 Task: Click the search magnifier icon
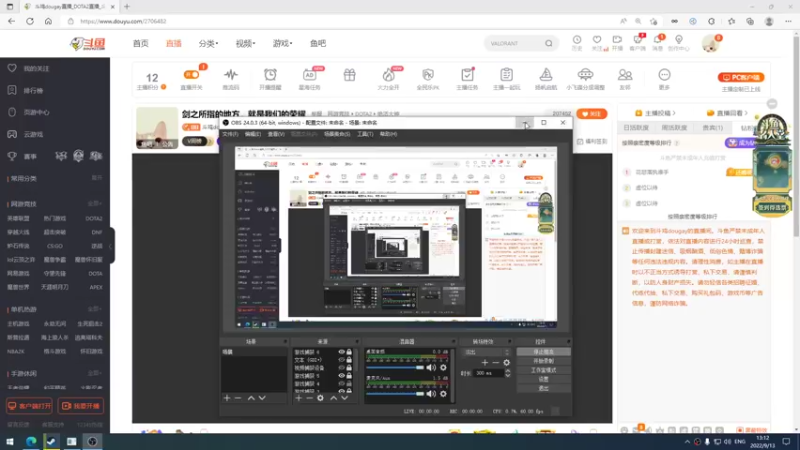pyautogui.click(x=548, y=43)
